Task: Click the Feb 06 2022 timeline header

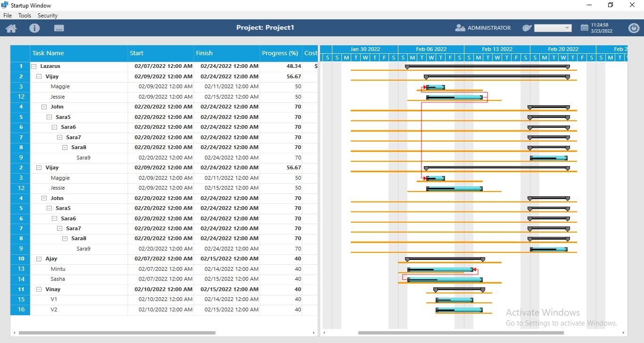Action: coord(431,49)
